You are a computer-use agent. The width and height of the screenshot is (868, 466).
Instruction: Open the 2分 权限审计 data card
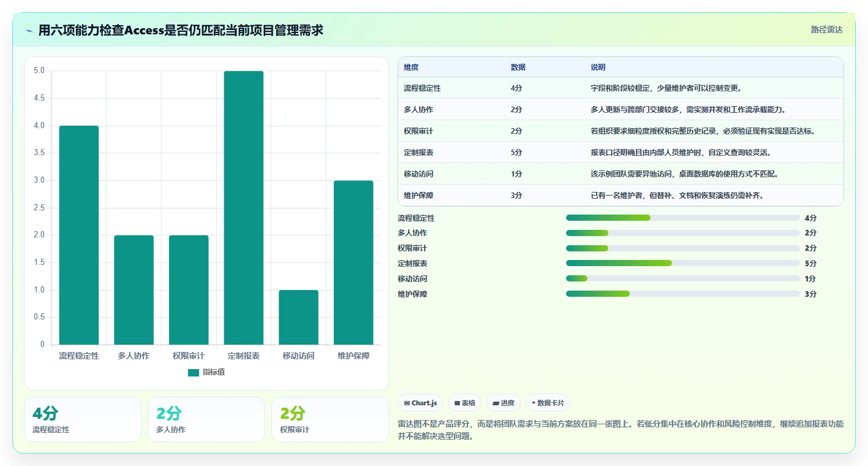pyautogui.click(x=330, y=419)
